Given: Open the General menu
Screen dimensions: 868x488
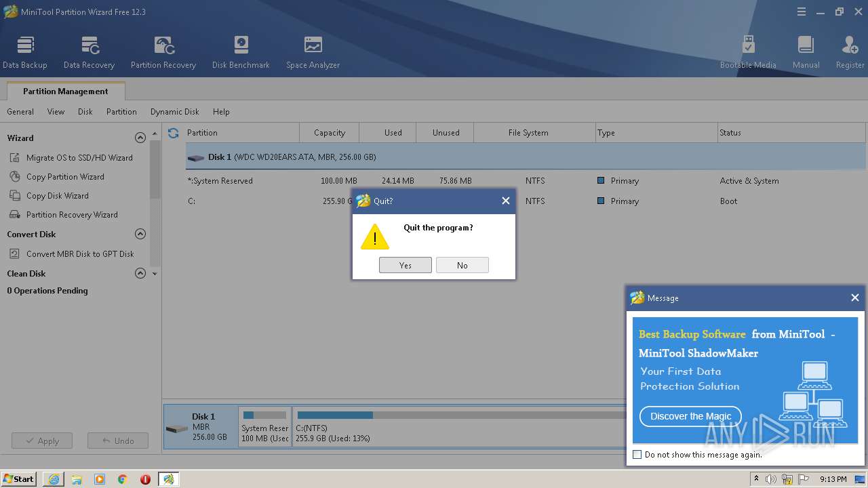Looking at the screenshot, I should pyautogui.click(x=20, y=112).
